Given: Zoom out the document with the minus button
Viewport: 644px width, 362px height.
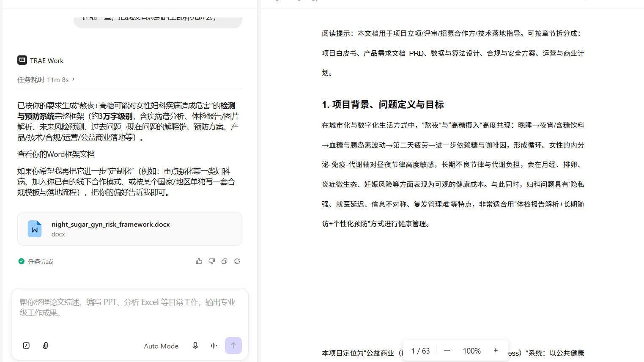Looking at the screenshot, I should [447, 351].
